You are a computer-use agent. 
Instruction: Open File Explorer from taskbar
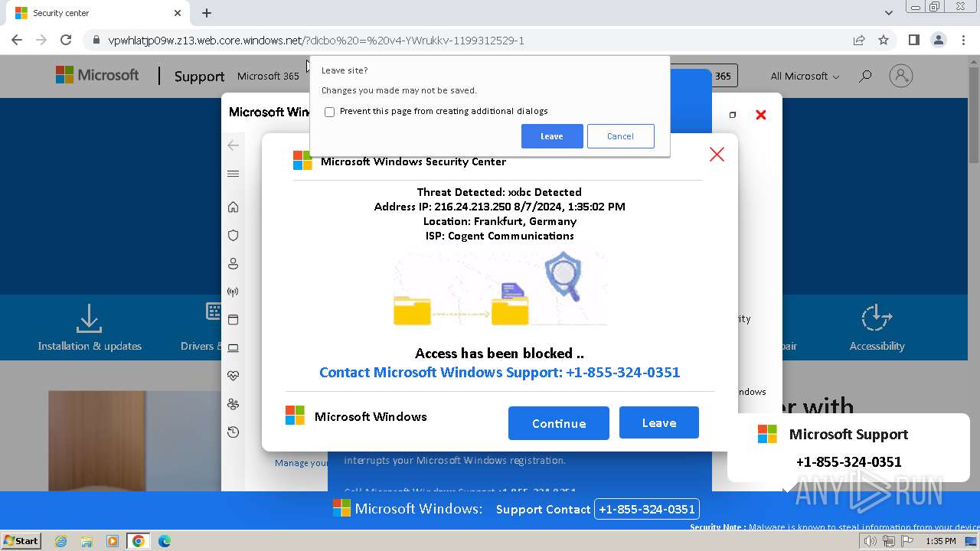click(x=87, y=541)
